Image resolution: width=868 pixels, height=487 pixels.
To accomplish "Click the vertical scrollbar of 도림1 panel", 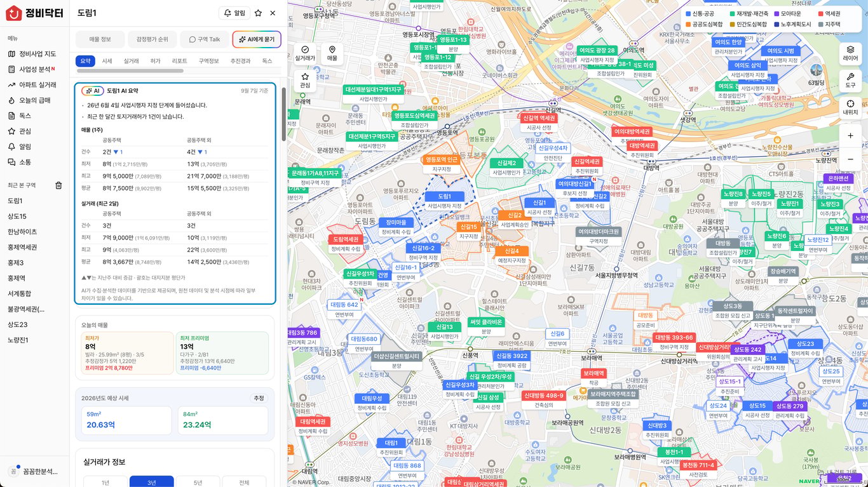I will coord(283,114).
